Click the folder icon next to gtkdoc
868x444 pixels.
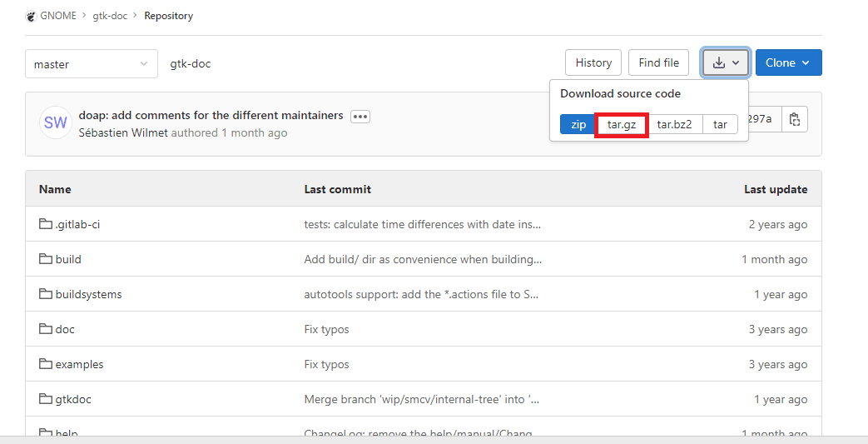46,398
